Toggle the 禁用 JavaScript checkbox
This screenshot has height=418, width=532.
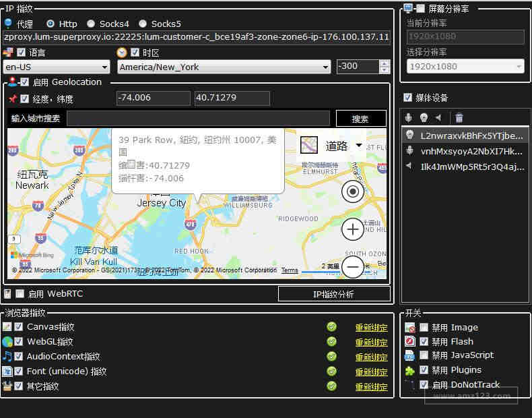424,355
